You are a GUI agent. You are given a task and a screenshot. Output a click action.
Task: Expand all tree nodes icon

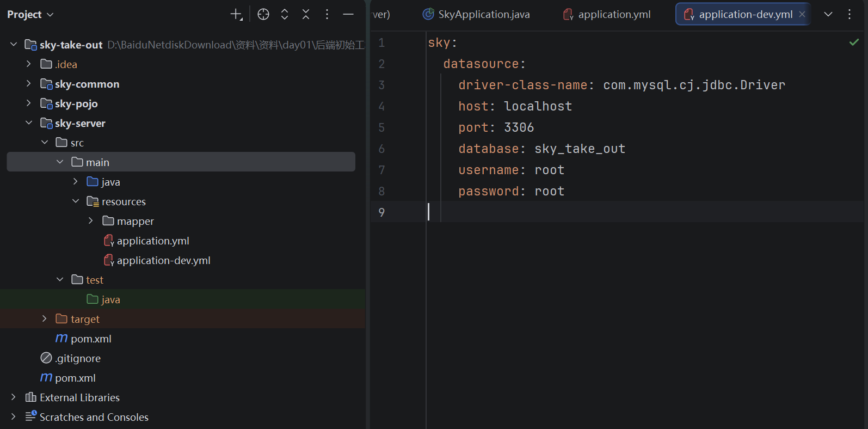tap(285, 15)
